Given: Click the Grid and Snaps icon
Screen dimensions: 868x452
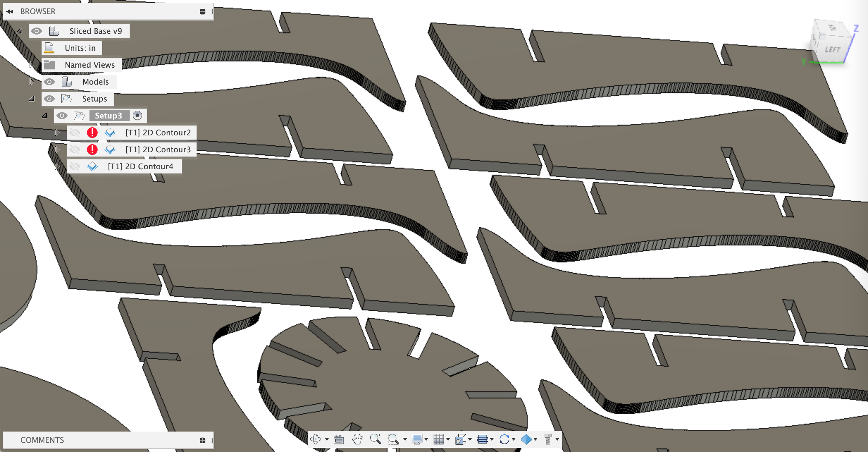Looking at the screenshot, I should click(439, 439).
